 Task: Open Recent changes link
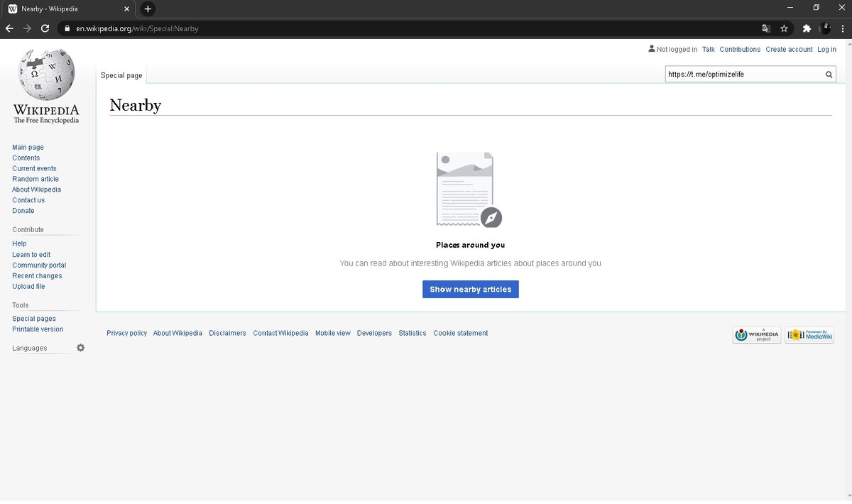(x=37, y=276)
